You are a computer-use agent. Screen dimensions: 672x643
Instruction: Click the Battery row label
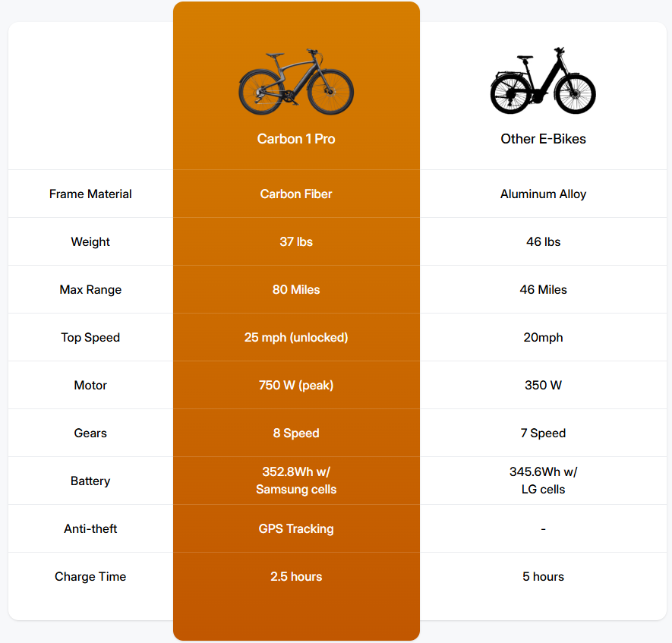pos(90,481)
